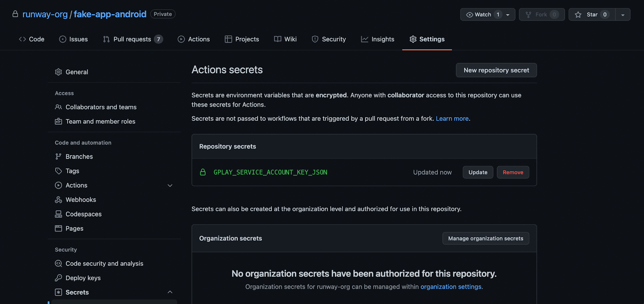Open the Pull requests tab
This screenshot has width=644, height=304.
133,39
